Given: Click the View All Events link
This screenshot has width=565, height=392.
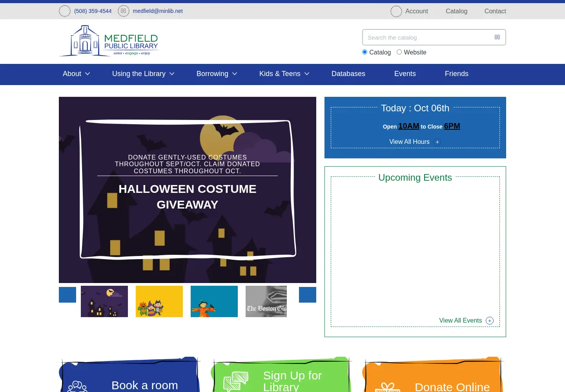Looking at the screenshot, I should point(461,321).
